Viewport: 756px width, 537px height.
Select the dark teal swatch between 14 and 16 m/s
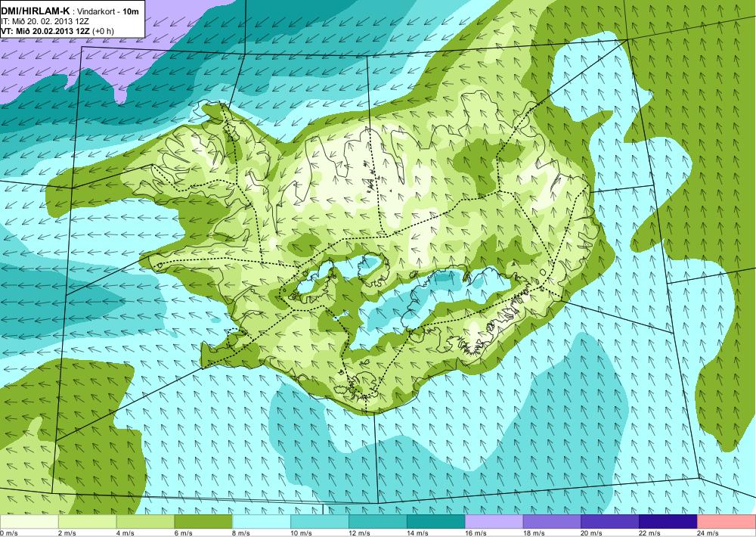[x=436, y=522]
